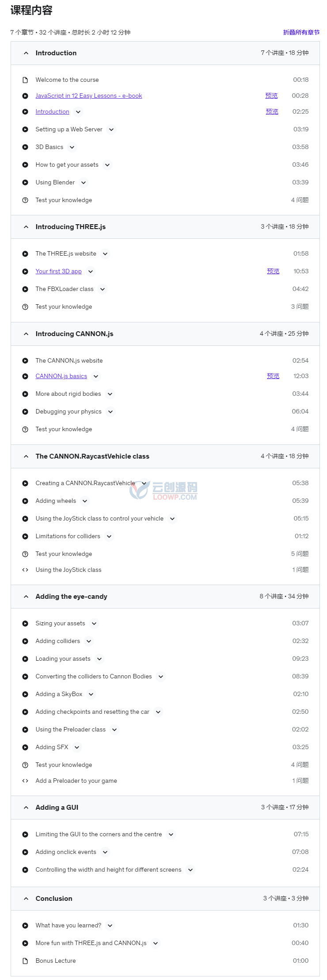
Task: Collapse the Introduction section
Action: click(x=165, y=53)
